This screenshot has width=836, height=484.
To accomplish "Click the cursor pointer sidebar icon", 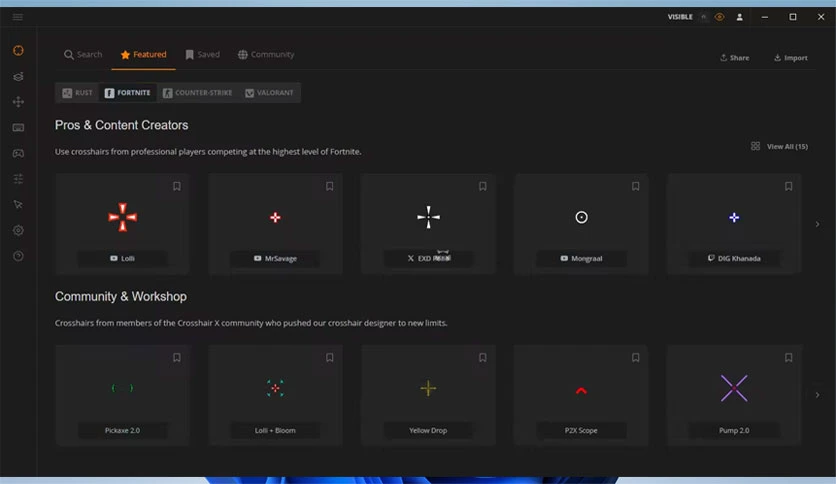I will [x=18, y=205].
